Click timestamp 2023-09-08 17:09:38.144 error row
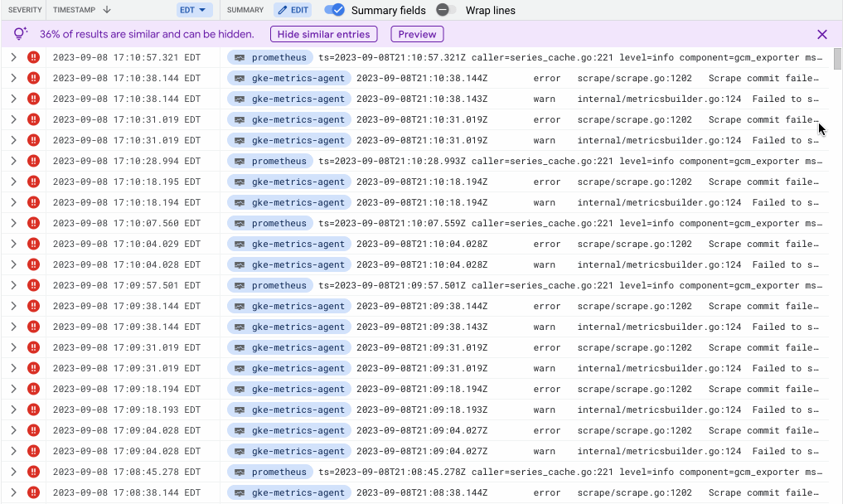 (126, 306)
